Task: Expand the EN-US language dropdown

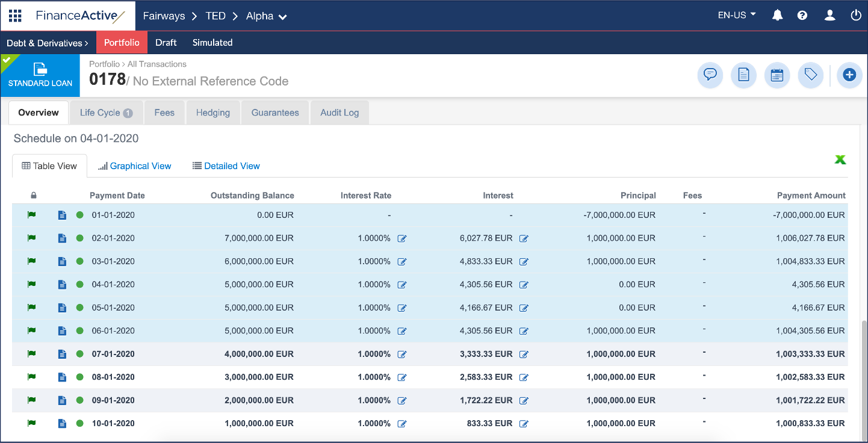Action: [x=737, y=16]
